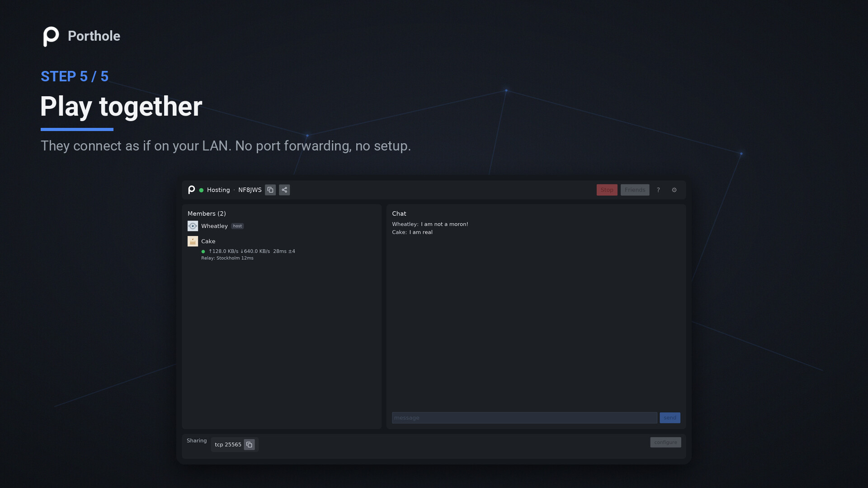Open settings gear in app header
Image resolution: width=868 pixels, height=488 pixels.
(x=674, y=190)
